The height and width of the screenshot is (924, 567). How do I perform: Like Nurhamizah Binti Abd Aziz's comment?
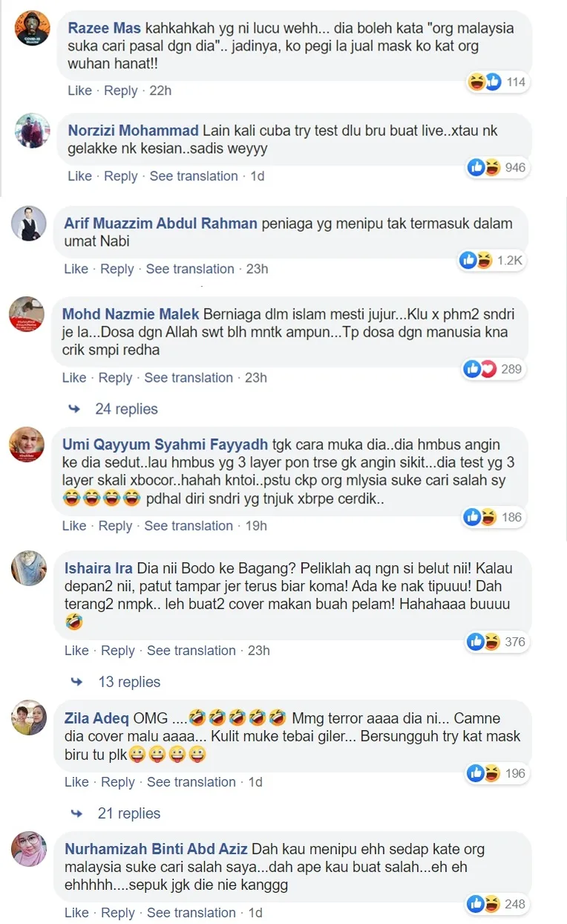click(x=76, y=913)
